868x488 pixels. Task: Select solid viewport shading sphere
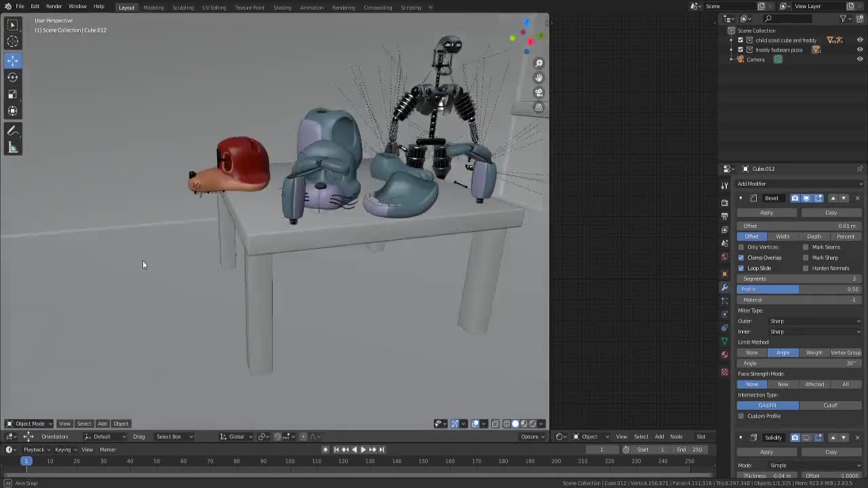[x=515, y=424]
